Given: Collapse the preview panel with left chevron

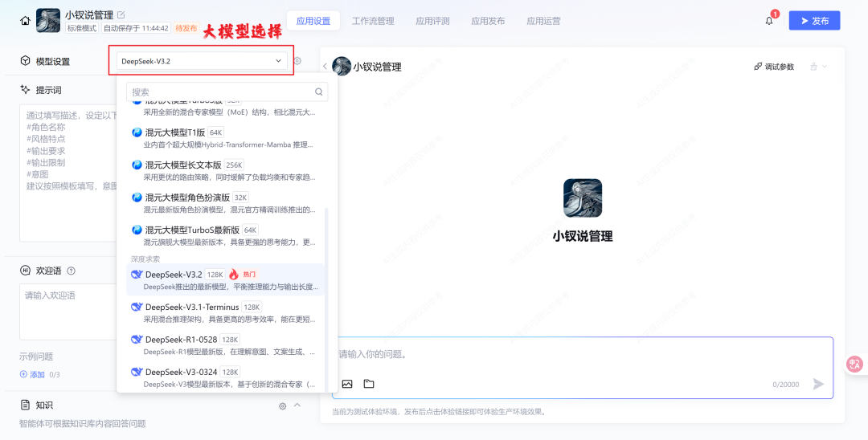Looking at the screenshot, I should point(325,67).
